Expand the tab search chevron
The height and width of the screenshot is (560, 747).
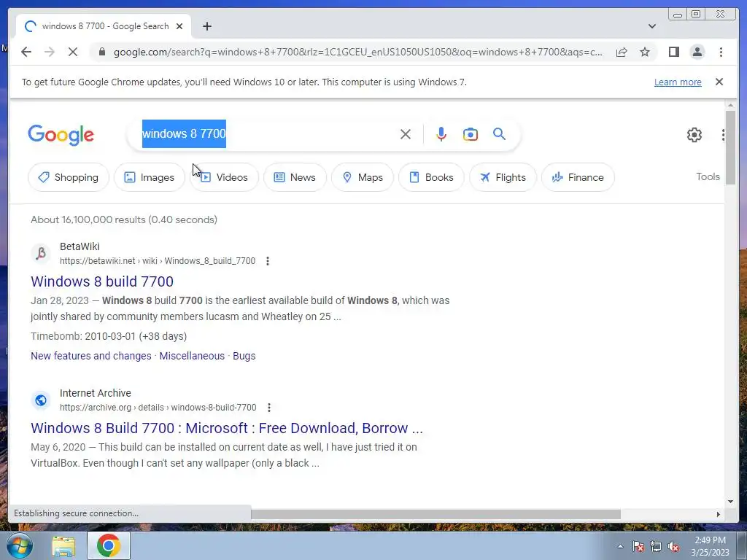point(651,26)
